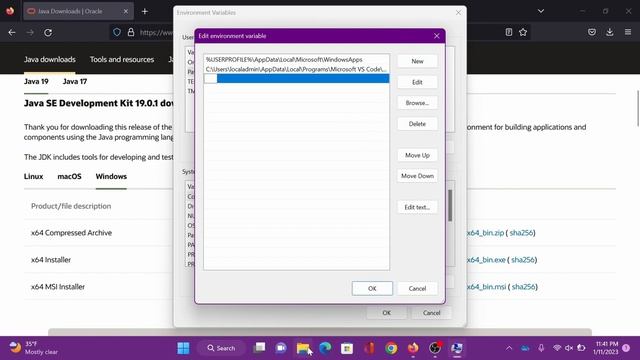This screenshot has height=360, width=640.
Task: Click the Edit text... button
Action: (x=417, y=207)
